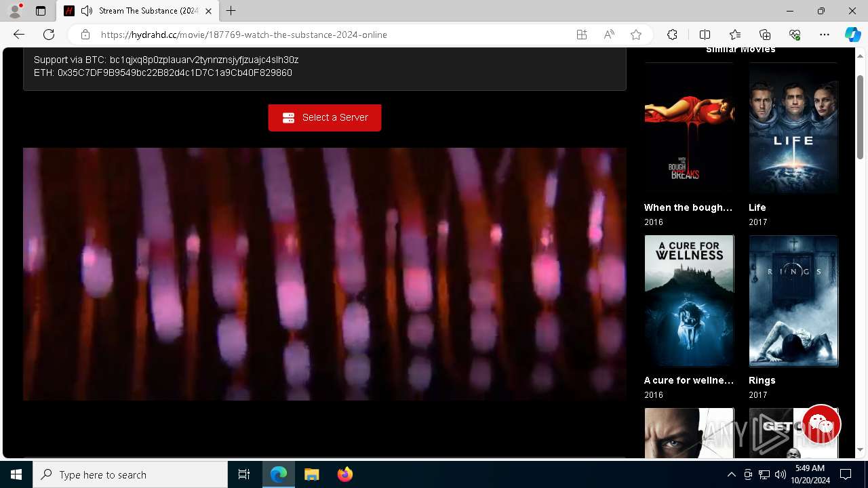The image size is (868, 488).
Task: Add this page to favorites with the star
Action: point(636,35)
